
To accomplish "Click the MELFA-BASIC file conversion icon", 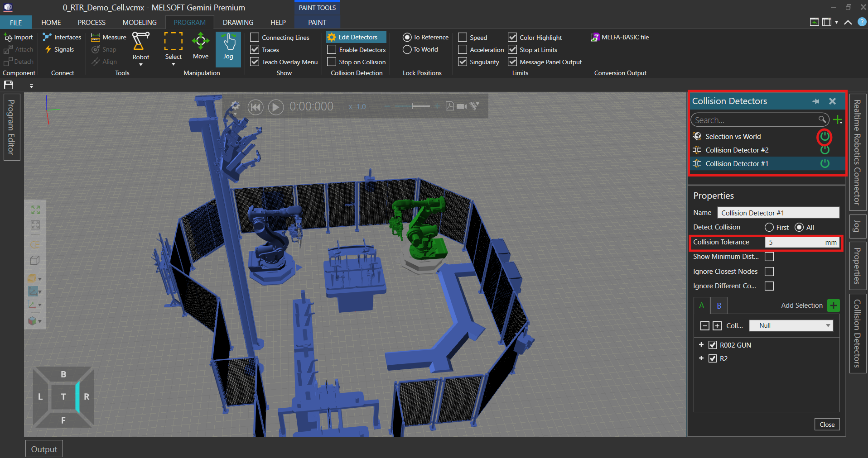I will click(x=595, y=37).
